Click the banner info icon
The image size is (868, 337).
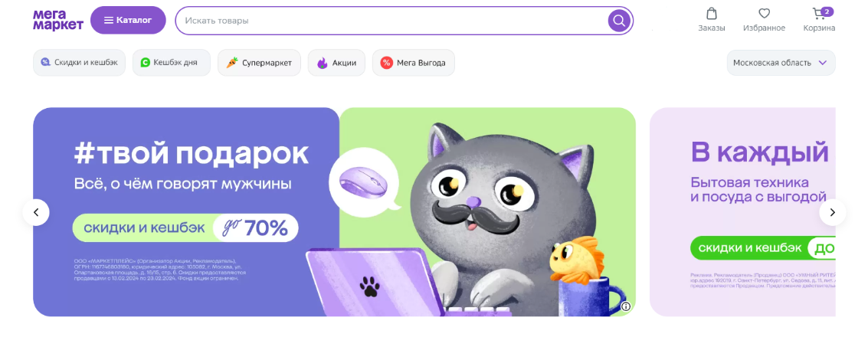(626, 306)
